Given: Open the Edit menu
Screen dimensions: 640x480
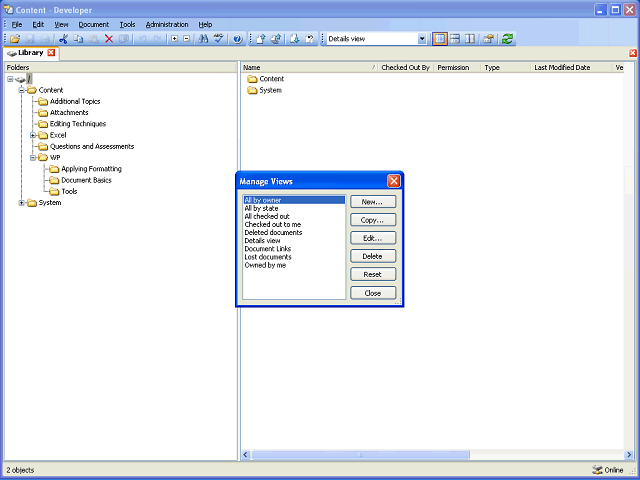Looking at the screenshot, I should tap(38, 24).
